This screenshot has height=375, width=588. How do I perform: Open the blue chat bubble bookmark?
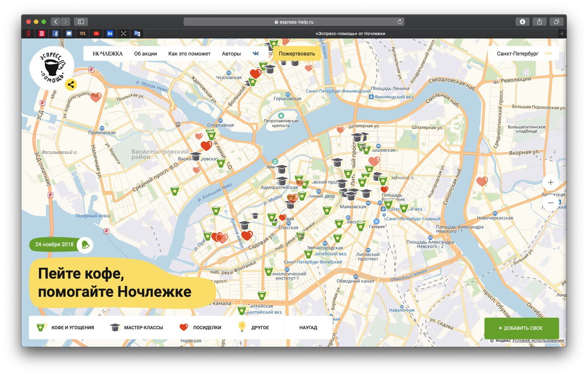[69, 34]
